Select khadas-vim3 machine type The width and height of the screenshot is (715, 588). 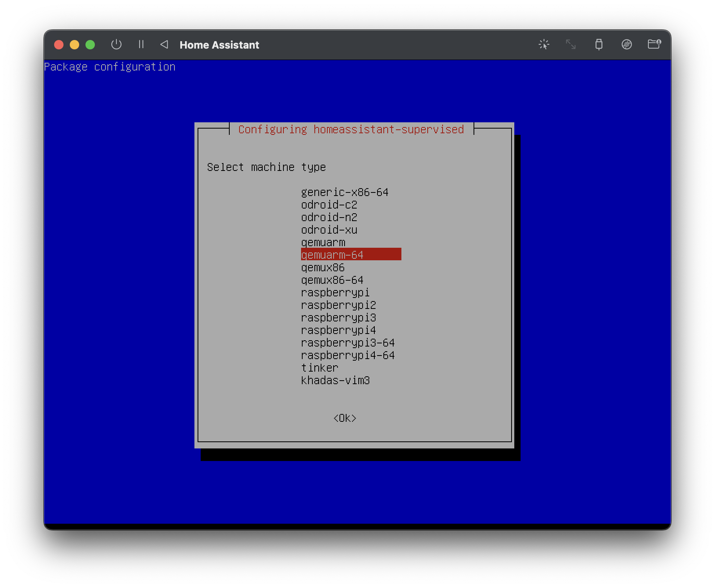pyautogui.click(x=335, y=380)
